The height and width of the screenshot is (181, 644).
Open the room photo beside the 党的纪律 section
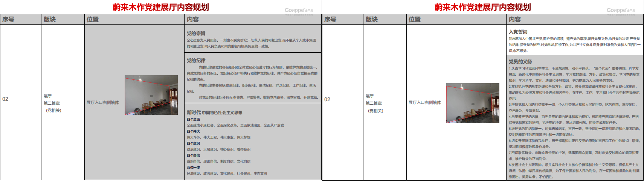click(x=151, y=95)
